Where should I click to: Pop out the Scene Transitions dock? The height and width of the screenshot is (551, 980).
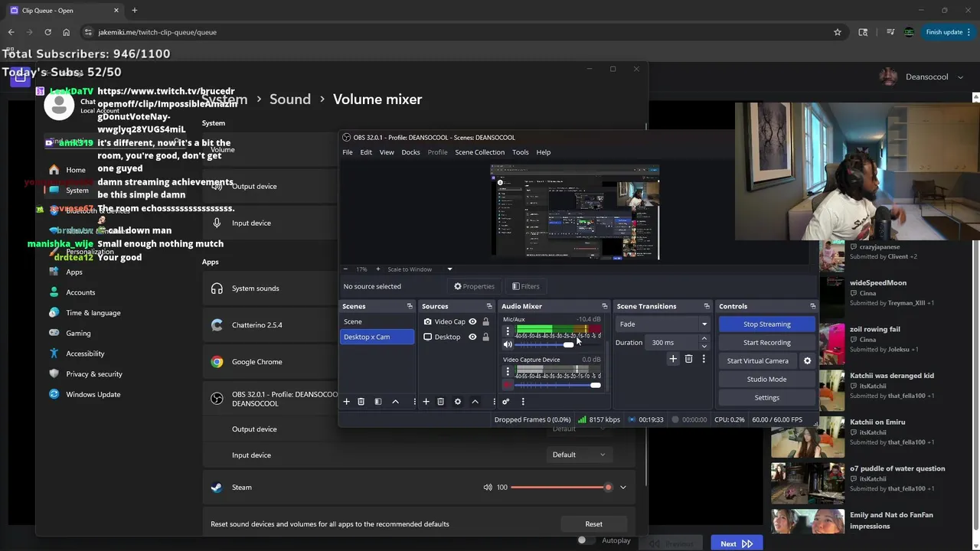pos(707,306)
